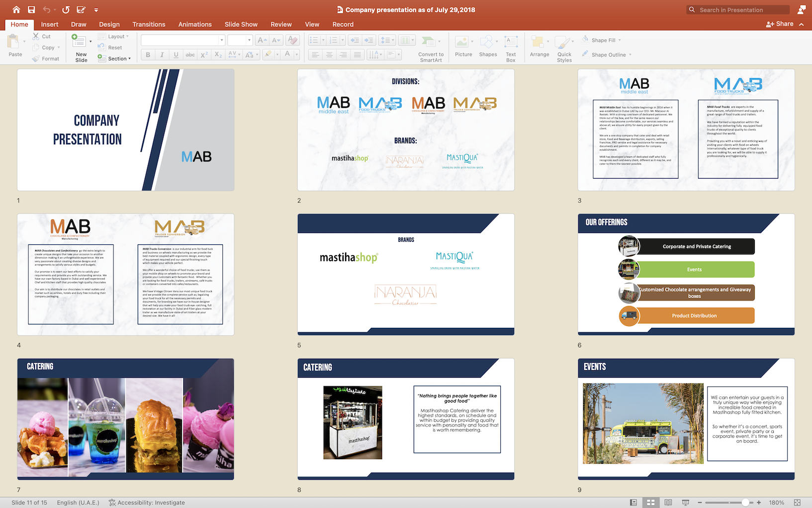The width and height of the screenshot is (812, 508).
Task: Justify the text alignment
Action: click(357, 55)
